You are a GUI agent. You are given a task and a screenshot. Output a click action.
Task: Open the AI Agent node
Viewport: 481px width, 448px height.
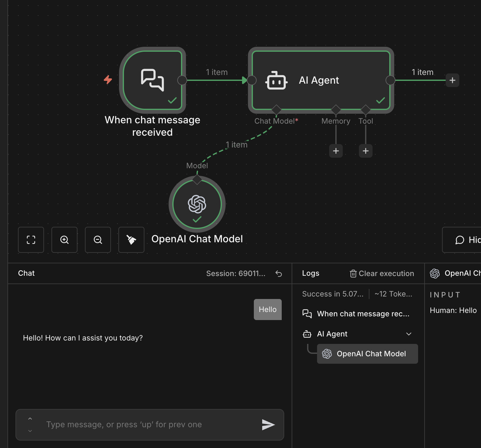point(321,80)
